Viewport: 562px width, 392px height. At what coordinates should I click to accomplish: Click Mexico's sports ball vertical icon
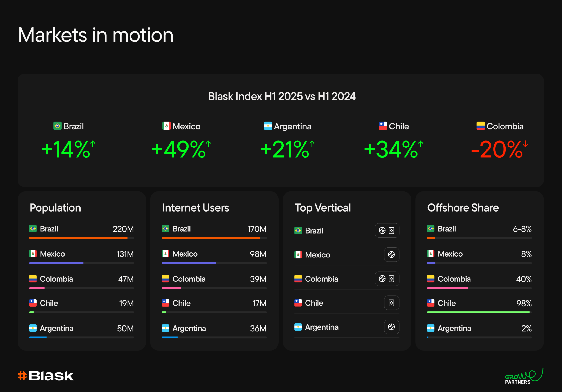pyautogui.click(x=391, y=254)
